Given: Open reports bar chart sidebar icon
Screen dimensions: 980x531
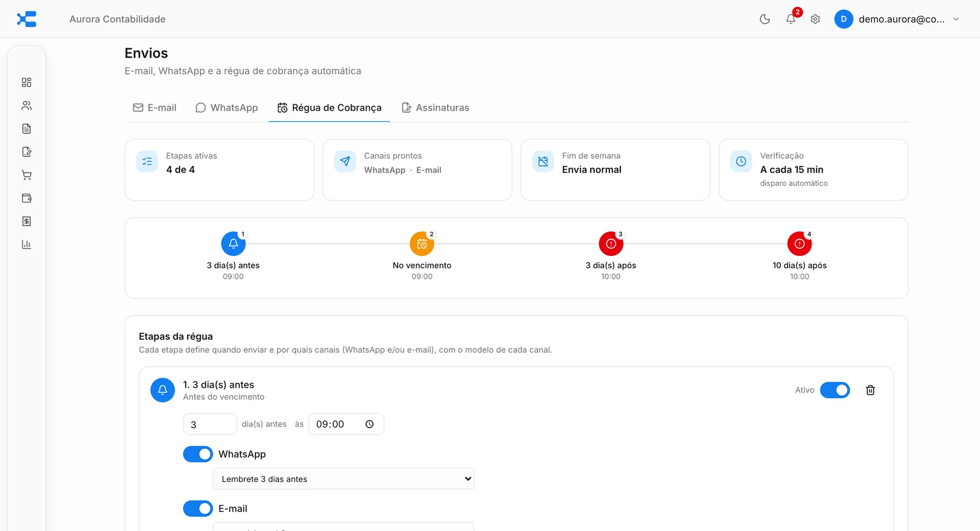Looking at the screenshot, I should [26, 244].
